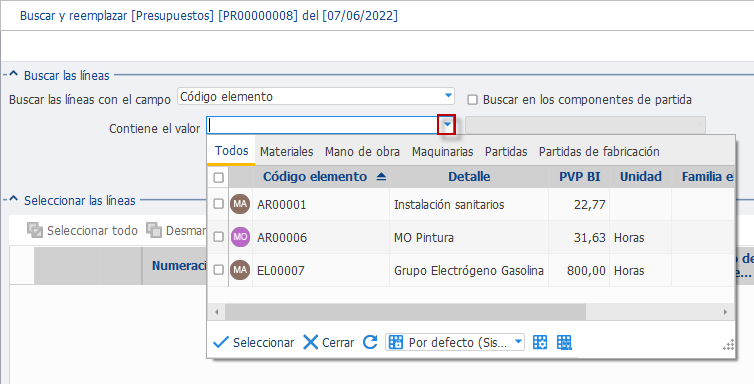The height and width of the screenshot is (384, 754).
Task: Enable Buscar en los componentes de partida
Action: [x=473, y=99]
